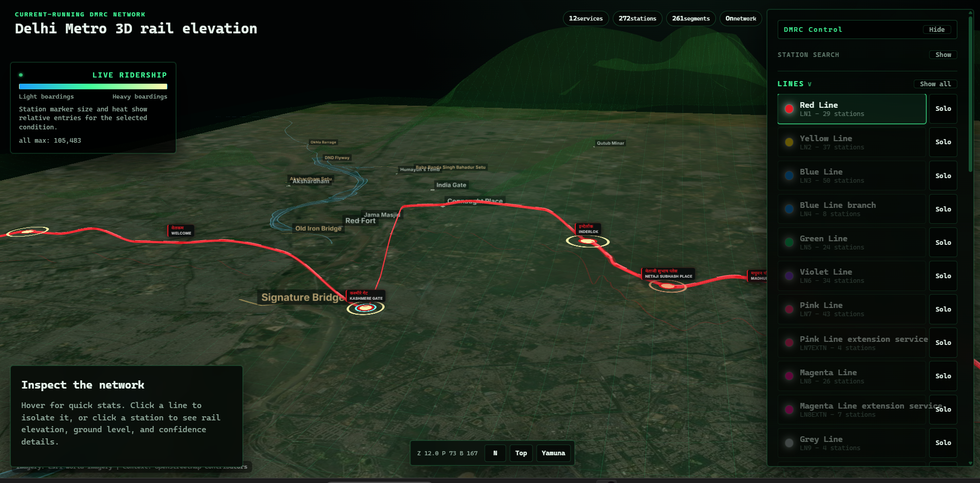Switch to Top view
The height and width of the screenshot is (483, 980).
point(521,453)
